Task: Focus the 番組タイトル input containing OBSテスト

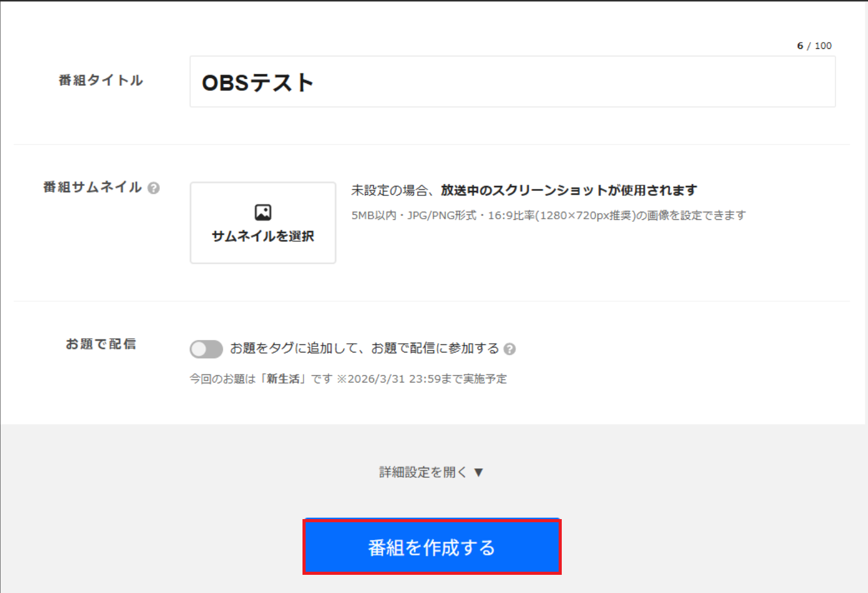Action: pyautogui.click(x=512, y=82)
